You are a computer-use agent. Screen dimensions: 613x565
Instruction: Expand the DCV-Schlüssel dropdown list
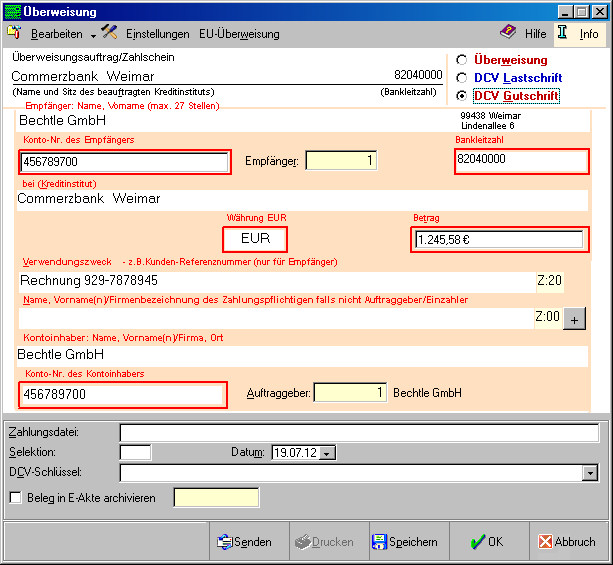590,473
